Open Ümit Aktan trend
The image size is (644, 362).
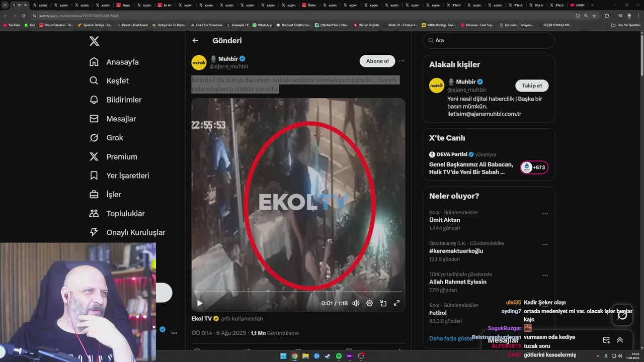pos(444,220)
